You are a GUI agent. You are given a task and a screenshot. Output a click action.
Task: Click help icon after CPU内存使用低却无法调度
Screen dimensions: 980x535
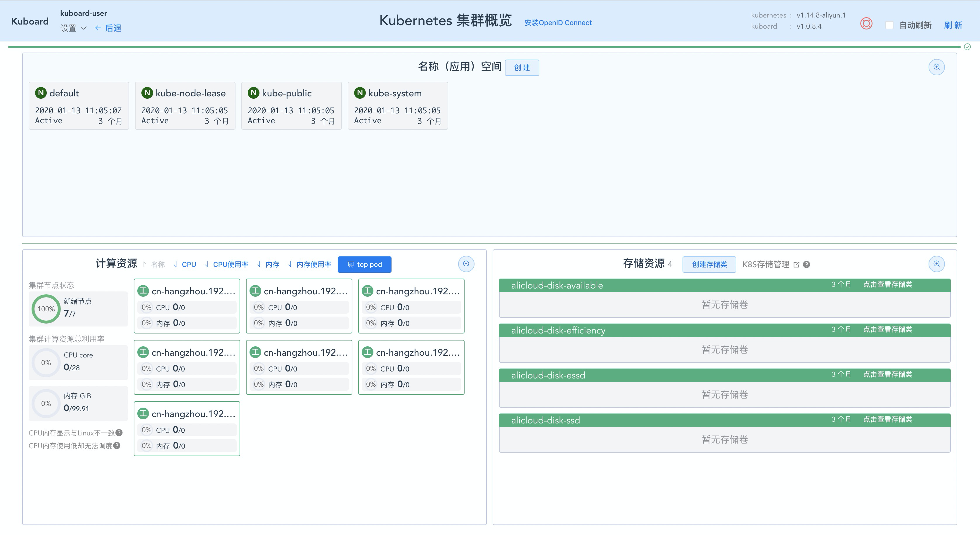click(x=117, y=445)
